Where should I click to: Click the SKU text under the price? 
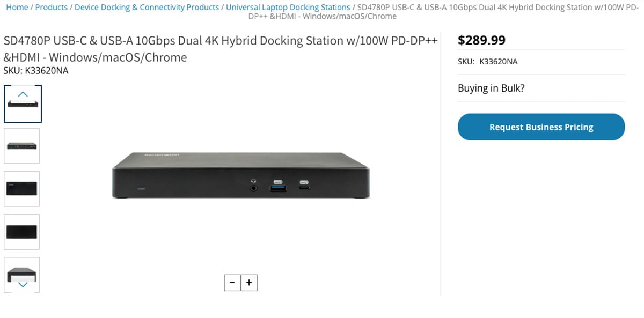pyautogui.click(x=487, y=62)
